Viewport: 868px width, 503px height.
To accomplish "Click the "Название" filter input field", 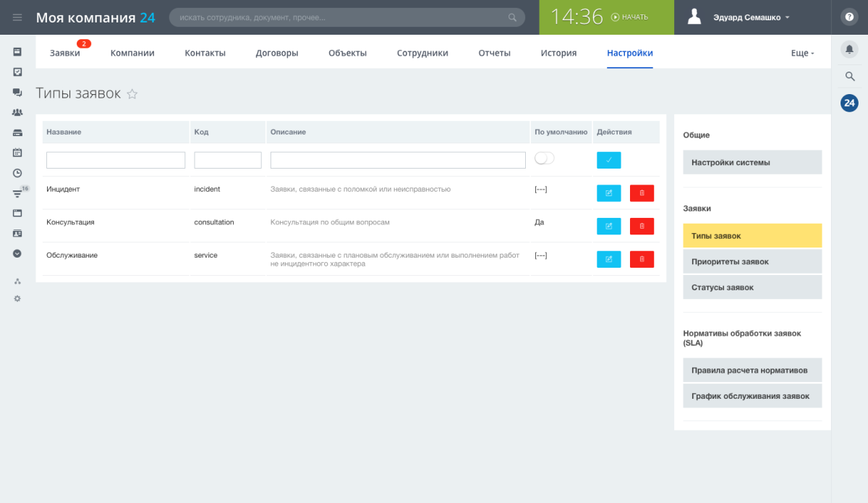I will click(115, 159).
